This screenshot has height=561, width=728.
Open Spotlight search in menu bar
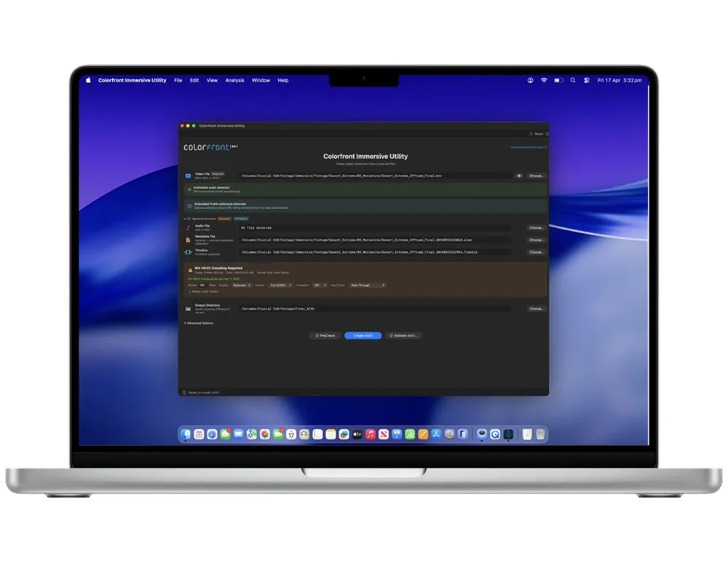(573, 80)
